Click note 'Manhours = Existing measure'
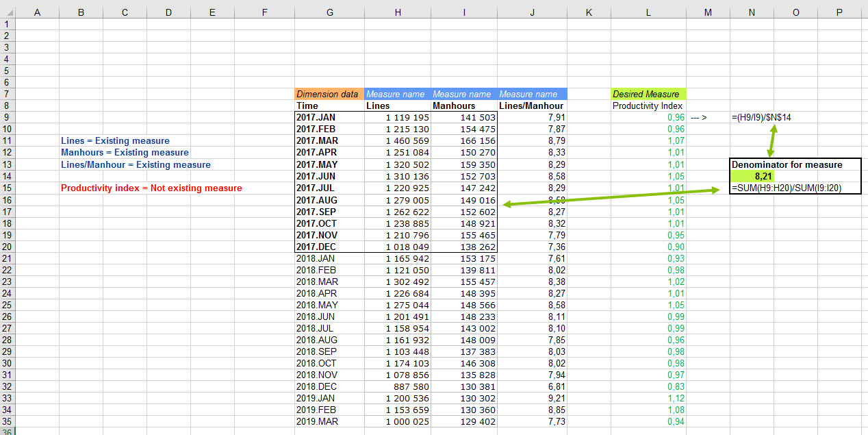Screen dimensions: 868x435 (x=125, y=152)
